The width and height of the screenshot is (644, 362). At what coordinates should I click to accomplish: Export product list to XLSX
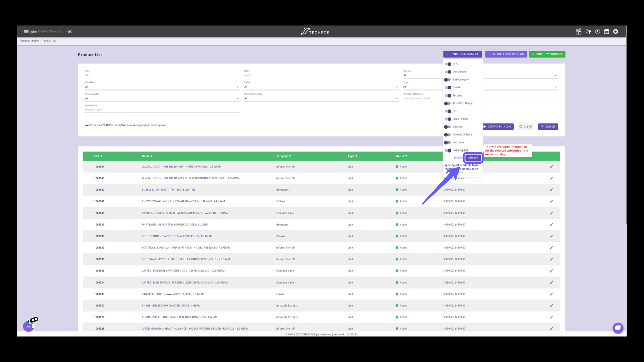tap(498, 127)
